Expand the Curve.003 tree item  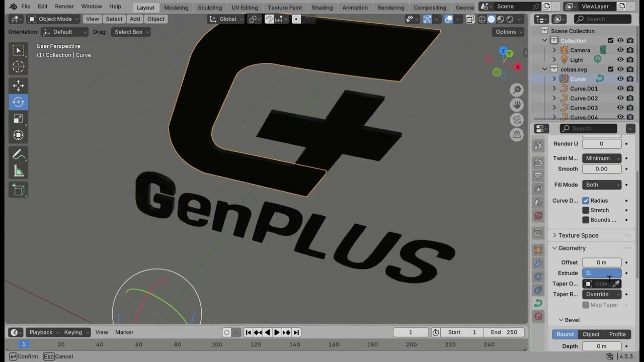point(554,108)
